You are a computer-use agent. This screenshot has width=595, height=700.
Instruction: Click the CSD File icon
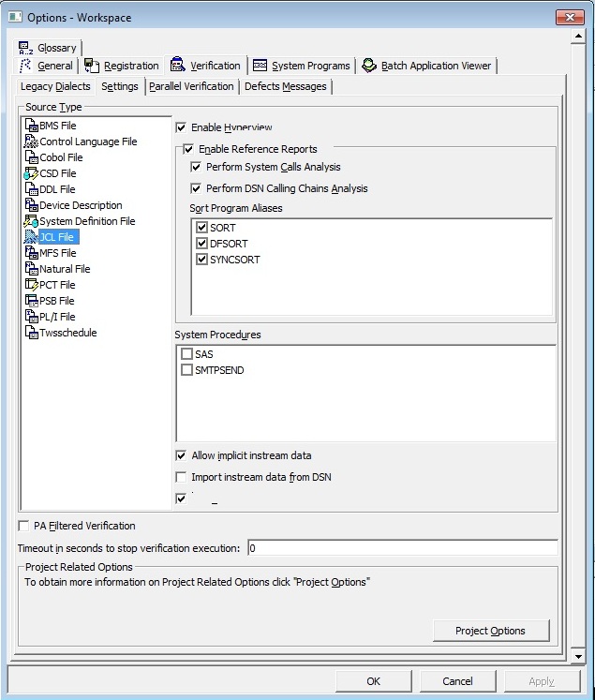click(x=31, y=173)
